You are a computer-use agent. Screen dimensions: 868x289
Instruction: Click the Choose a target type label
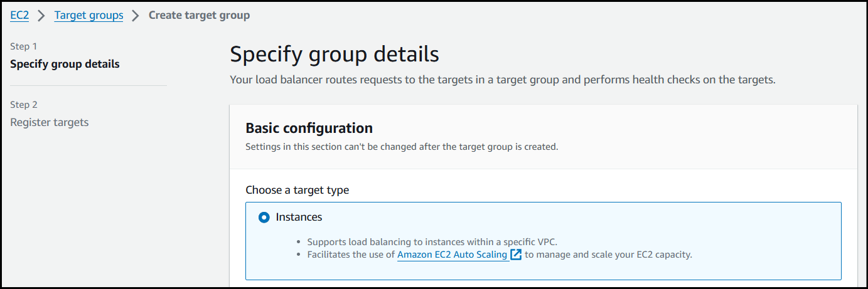tap(297, 190)
